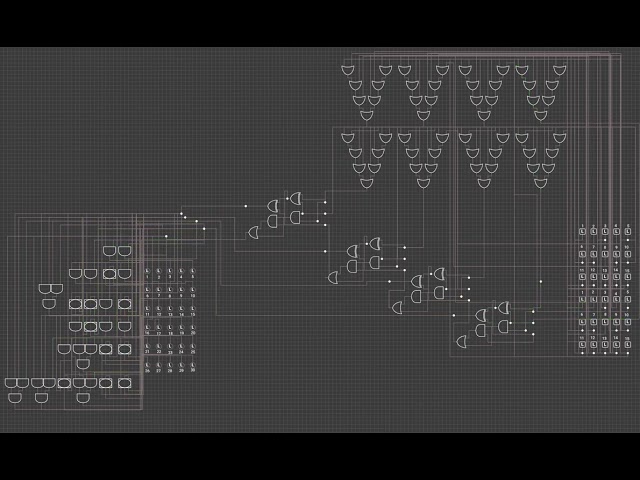Select the round LED labeled 4

coord(182,271)
